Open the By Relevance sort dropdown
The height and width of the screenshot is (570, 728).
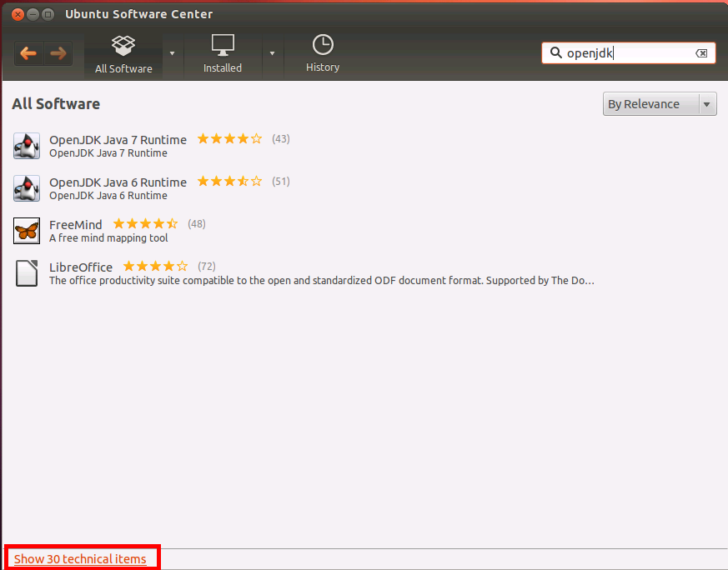(660, 104)
